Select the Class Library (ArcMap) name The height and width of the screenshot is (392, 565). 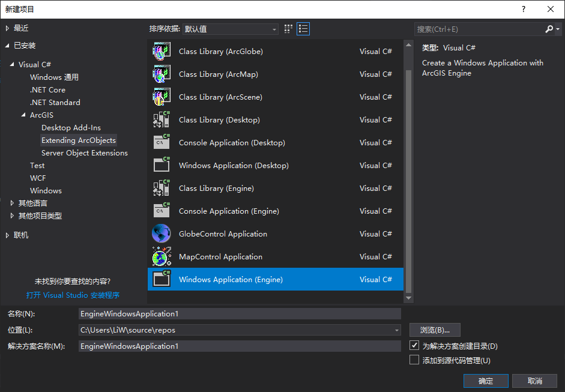click(x=219, y=74)
